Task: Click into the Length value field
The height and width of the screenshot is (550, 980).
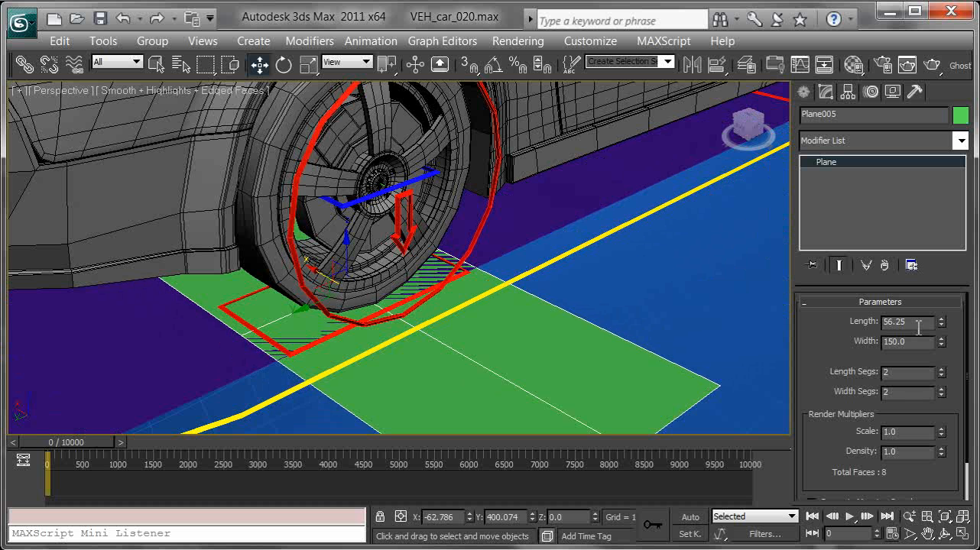Action: [907, 322]
